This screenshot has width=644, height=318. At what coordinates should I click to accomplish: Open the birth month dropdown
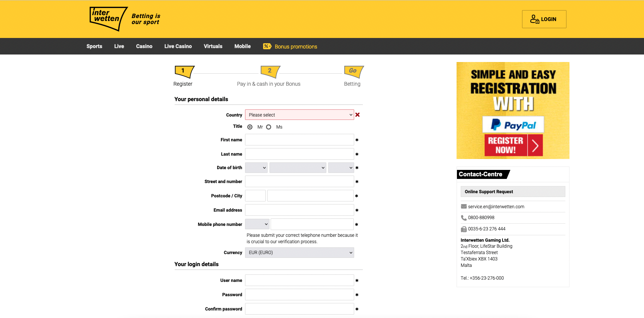(x=298, y=168)
